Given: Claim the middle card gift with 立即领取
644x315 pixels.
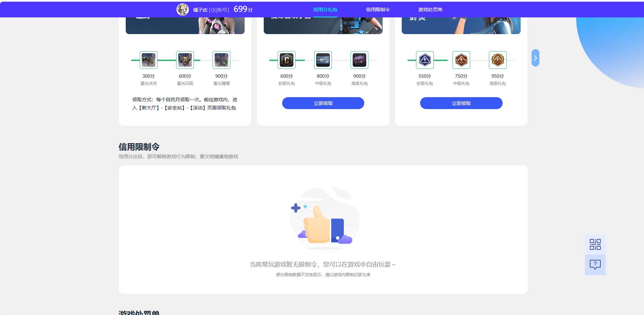Looking at the screenshot, I should pos(323,103).
